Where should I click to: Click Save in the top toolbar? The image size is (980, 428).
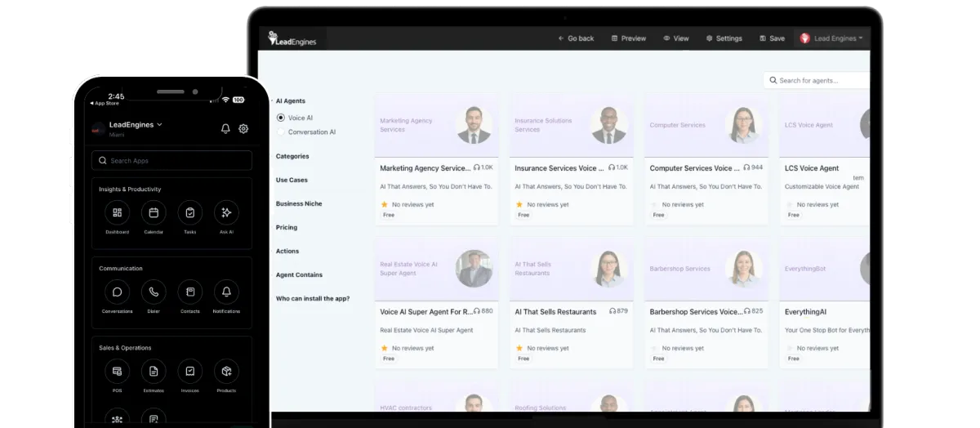click(x=773, y=38)
